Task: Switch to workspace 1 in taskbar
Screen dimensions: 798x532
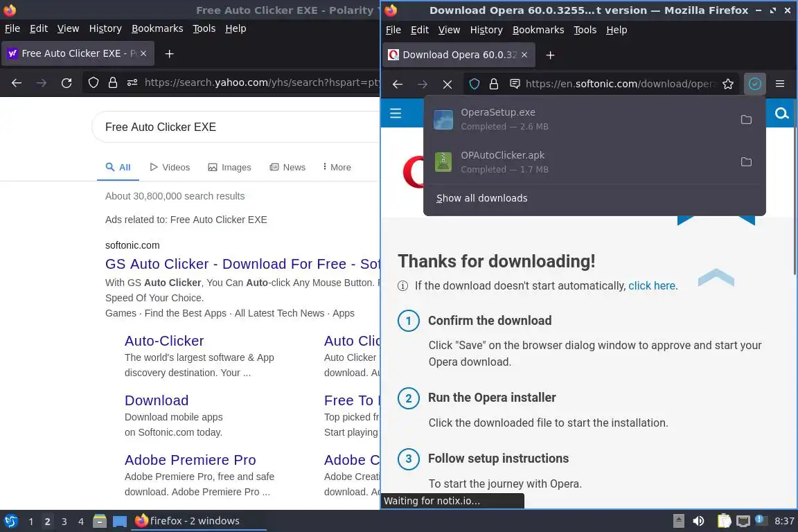Action: [30, 522]
